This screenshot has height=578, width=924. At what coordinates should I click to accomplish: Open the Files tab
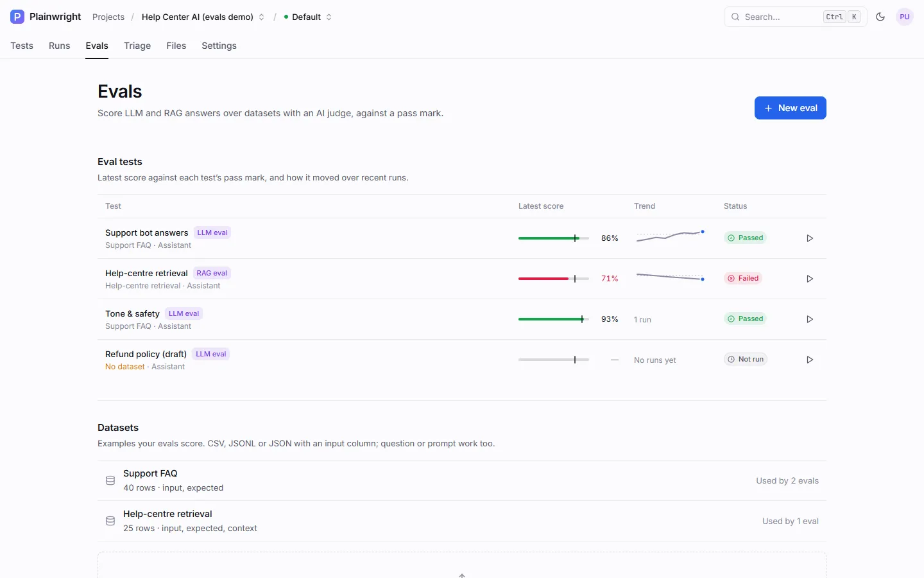pyautogui.click(x=176, y=46)
